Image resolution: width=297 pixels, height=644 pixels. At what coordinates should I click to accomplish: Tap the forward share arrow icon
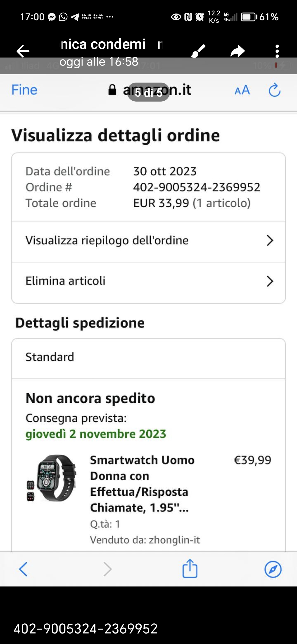pos(237,51)
